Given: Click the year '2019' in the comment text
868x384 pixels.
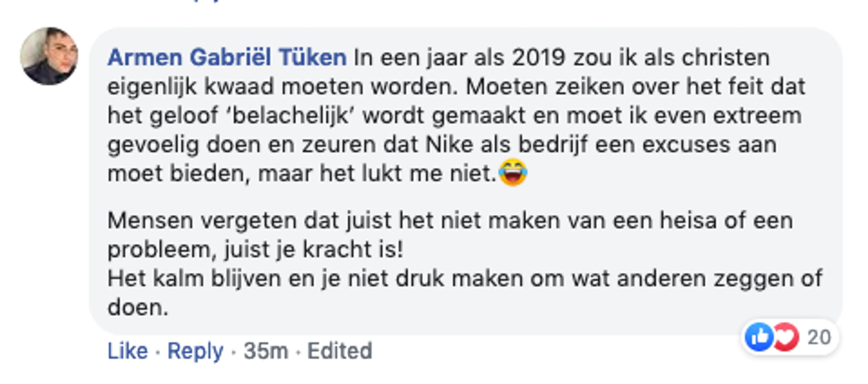Looking at the screenshot, I should (538, 57).
